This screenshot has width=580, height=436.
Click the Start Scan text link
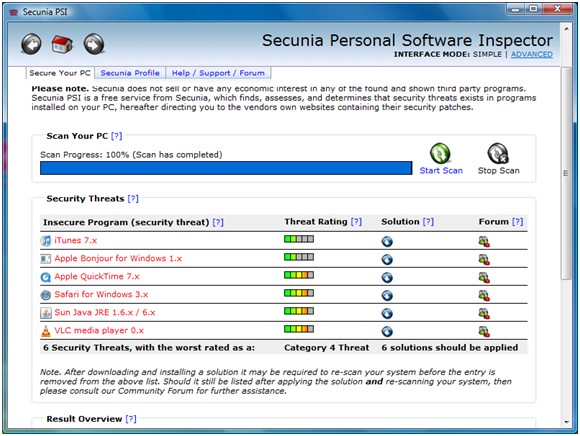(x=441, y=170)
